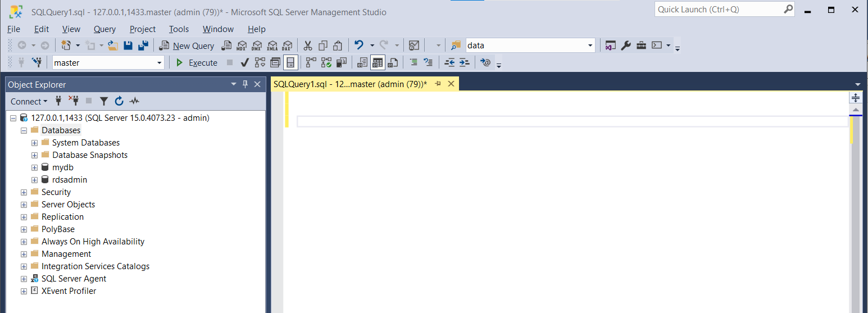Cut selection with the scissors icon

(308, 46)
